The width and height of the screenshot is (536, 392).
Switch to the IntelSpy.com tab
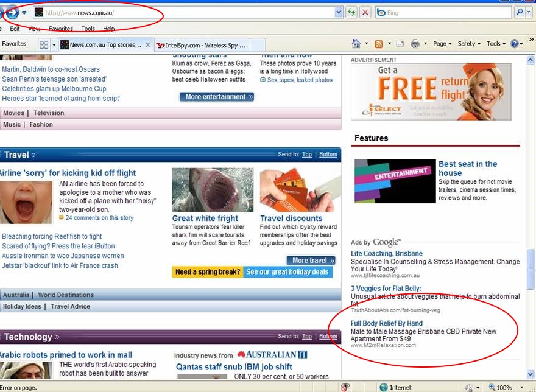[202, 45]
